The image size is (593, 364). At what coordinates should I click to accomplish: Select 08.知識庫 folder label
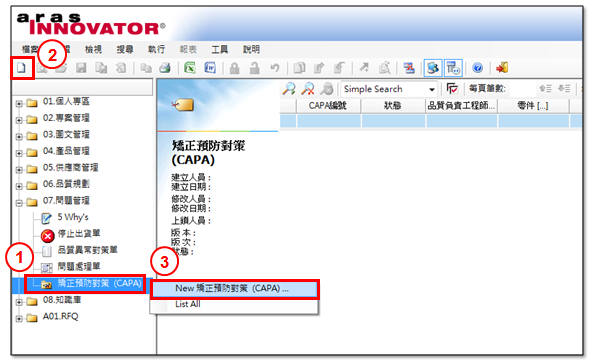(62, 300)
